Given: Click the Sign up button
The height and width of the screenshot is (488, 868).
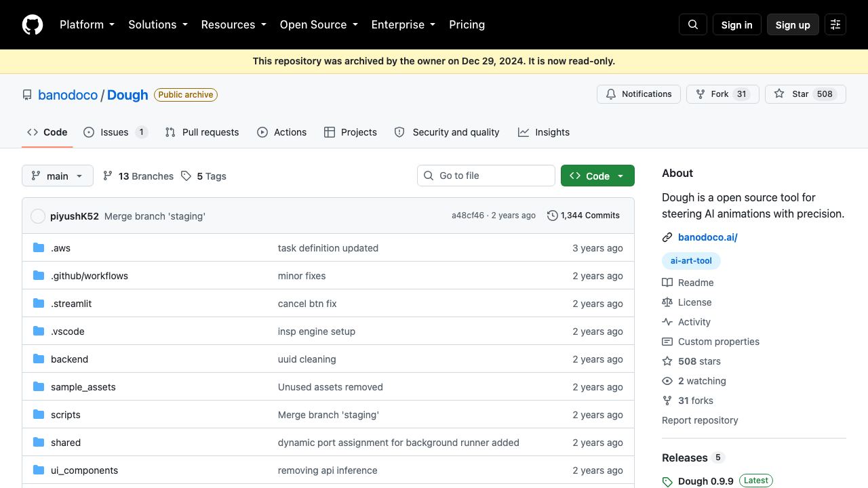Looking at the screenshot, I should (793, 24).
